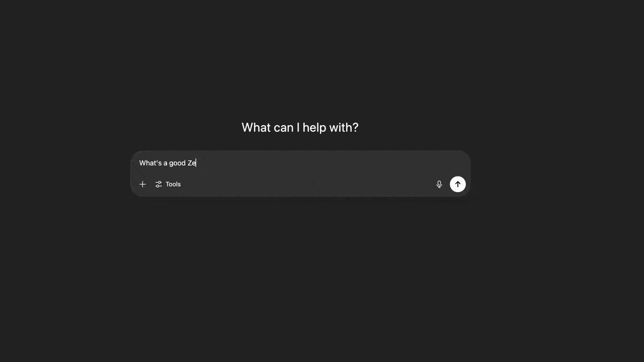Activate the microphone dictation icon
The height and width of the screenshot is (362, 644).
(x=439, y=185)
